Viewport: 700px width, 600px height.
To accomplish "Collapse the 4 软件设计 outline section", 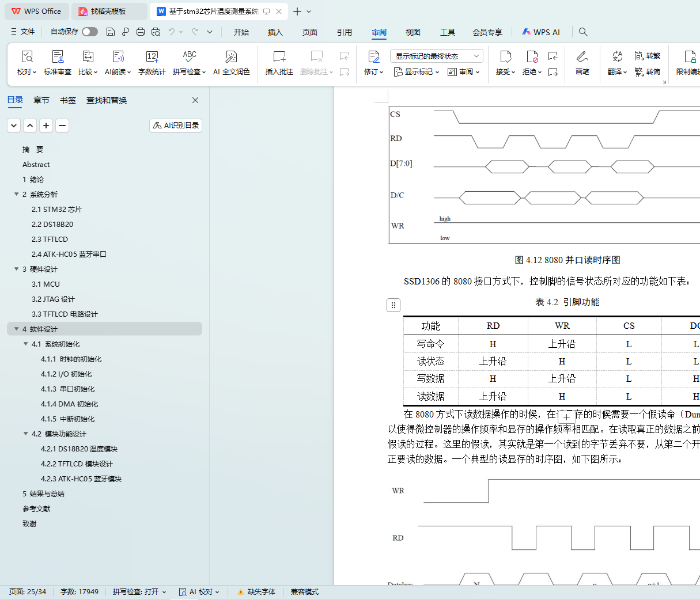I will pos(16,329).
